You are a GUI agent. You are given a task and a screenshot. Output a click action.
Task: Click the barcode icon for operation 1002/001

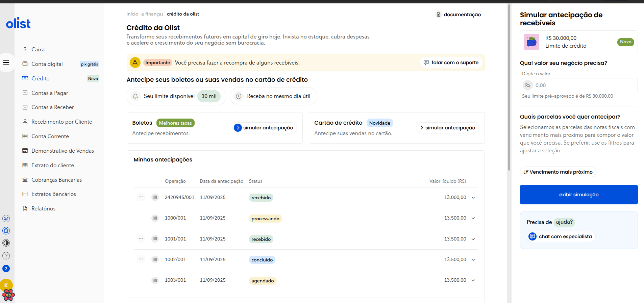155,259
